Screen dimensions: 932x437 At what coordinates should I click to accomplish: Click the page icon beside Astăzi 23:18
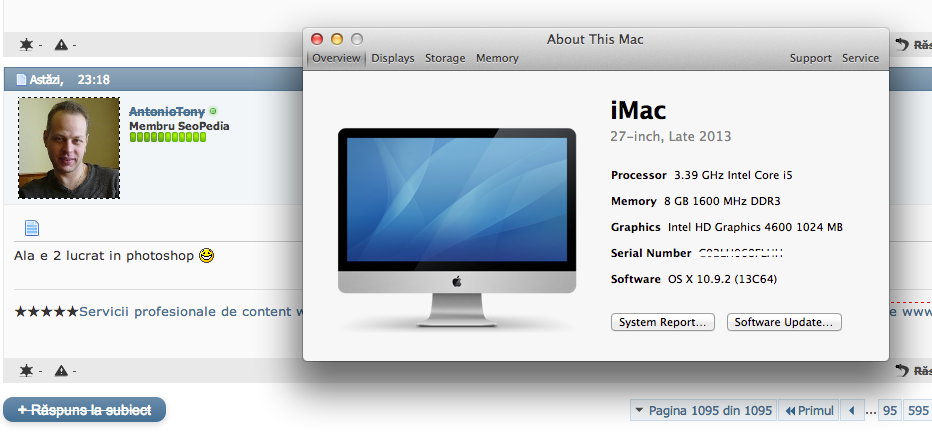[x=21, y=80]
